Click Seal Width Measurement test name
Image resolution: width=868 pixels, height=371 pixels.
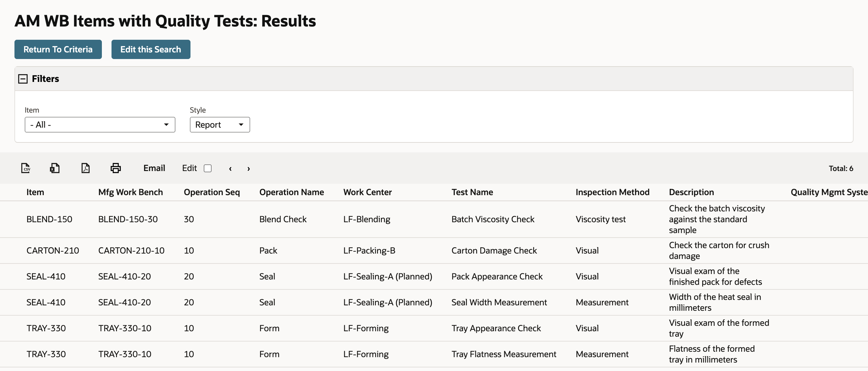click(x=499, y=302)
